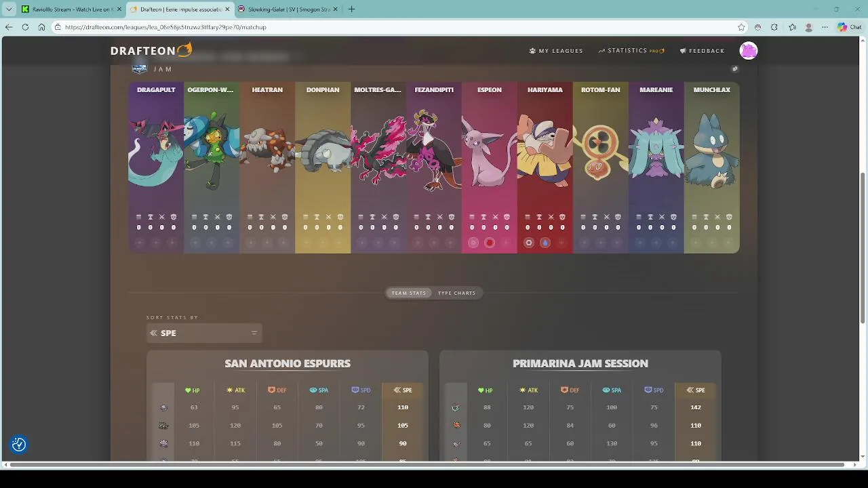This screenshot has height=488, width=868.
Task: Open the Sort Stats By SPE dropdown
Action: coord(204,333)
